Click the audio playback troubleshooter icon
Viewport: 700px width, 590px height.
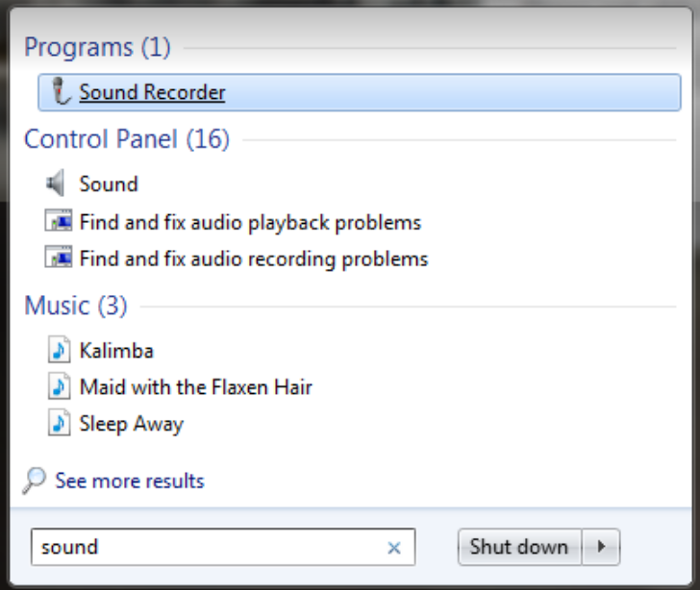pos(58,222)
